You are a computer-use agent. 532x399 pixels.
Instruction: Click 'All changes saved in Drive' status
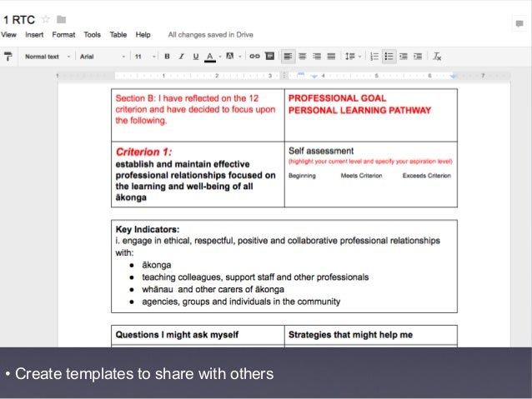[210, 35]
